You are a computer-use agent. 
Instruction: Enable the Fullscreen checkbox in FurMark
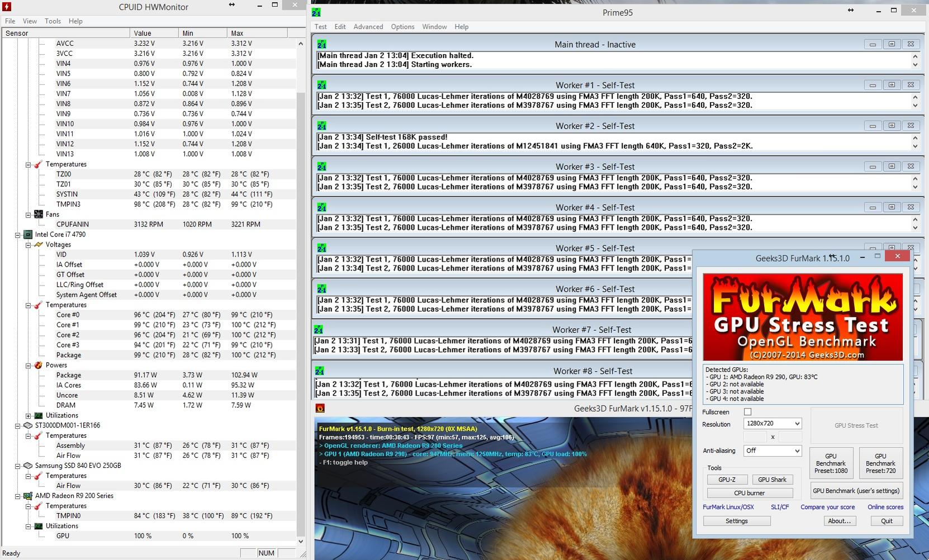click(x=747, y=412)
